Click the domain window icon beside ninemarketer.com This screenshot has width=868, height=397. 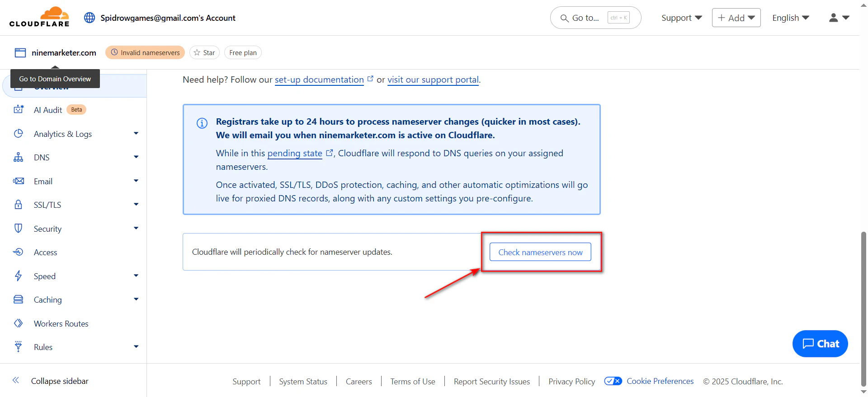pos(20,53)
